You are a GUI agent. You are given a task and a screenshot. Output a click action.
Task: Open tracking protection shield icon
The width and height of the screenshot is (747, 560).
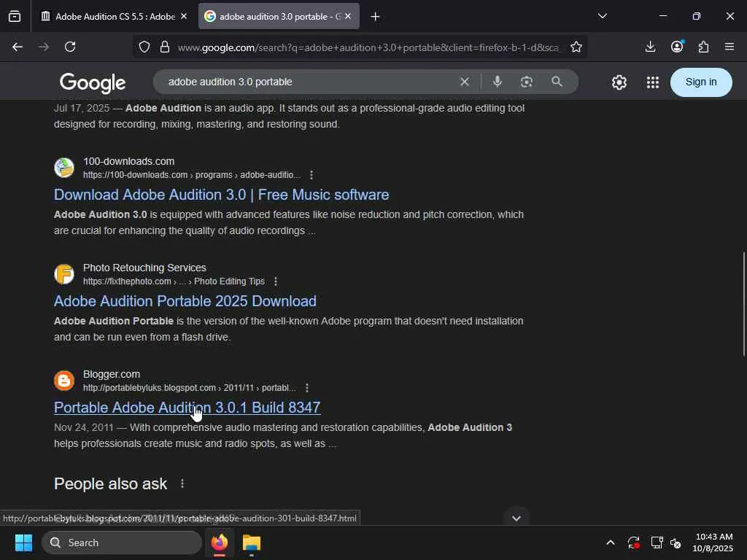pyautogui.click(x=144, y=47)
